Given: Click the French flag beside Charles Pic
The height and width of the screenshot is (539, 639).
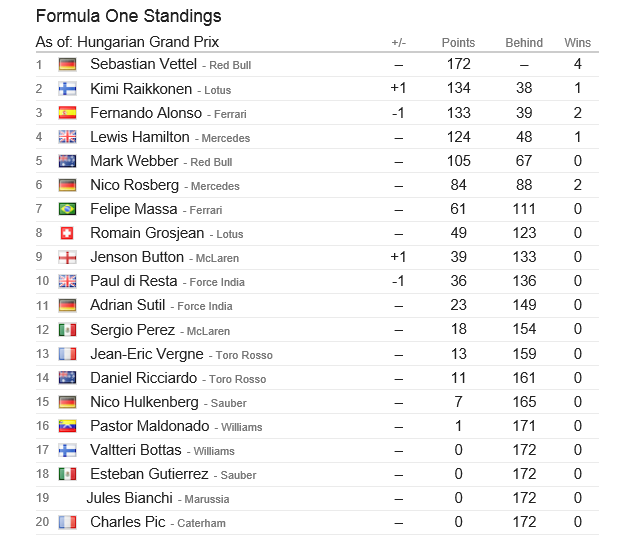Looking at the screenshot, I should [68, 522].
